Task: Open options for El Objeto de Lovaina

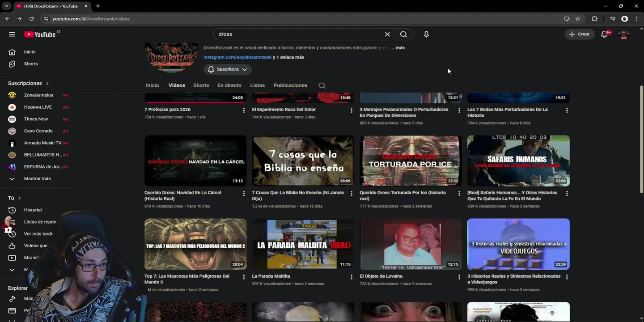Action: coord(459,277)
